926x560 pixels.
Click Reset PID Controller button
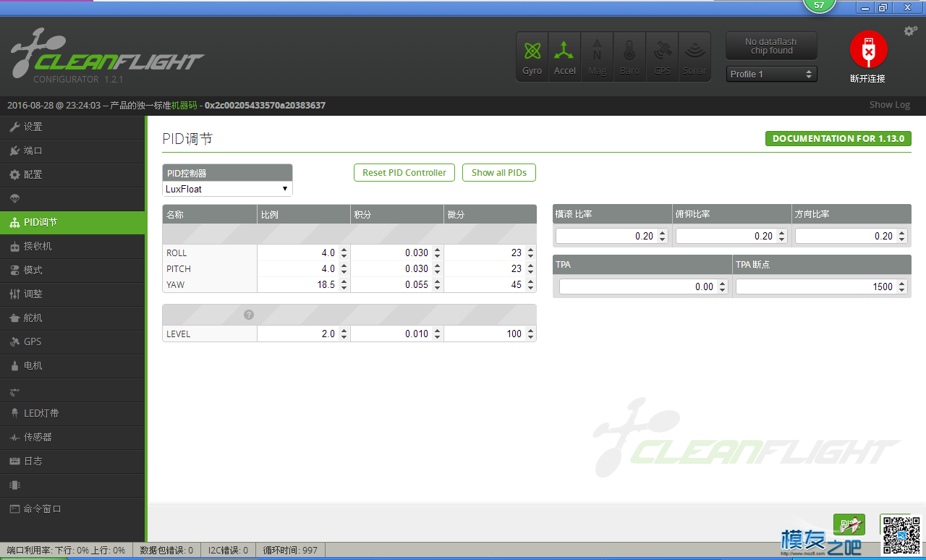coord(404,173)
